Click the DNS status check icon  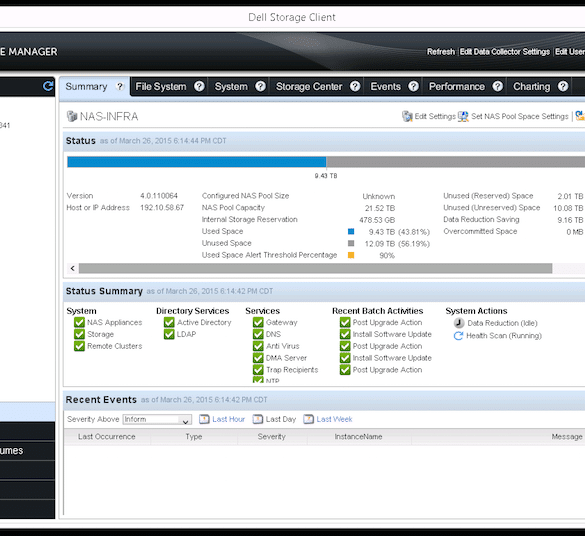258,334
